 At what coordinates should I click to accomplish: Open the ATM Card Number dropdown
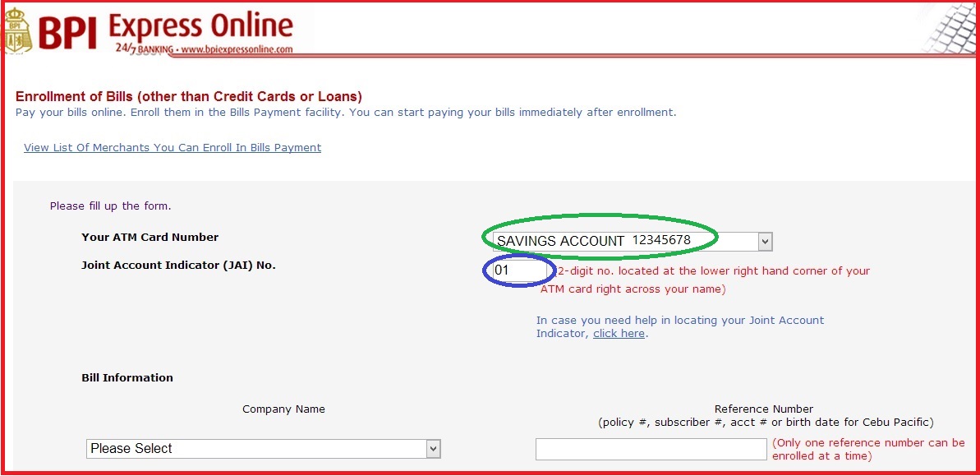[x=633, y=241]
